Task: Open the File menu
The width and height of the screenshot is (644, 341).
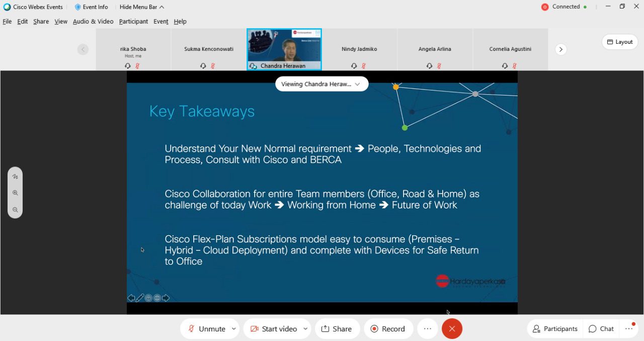Action: (x=7, y=22)
